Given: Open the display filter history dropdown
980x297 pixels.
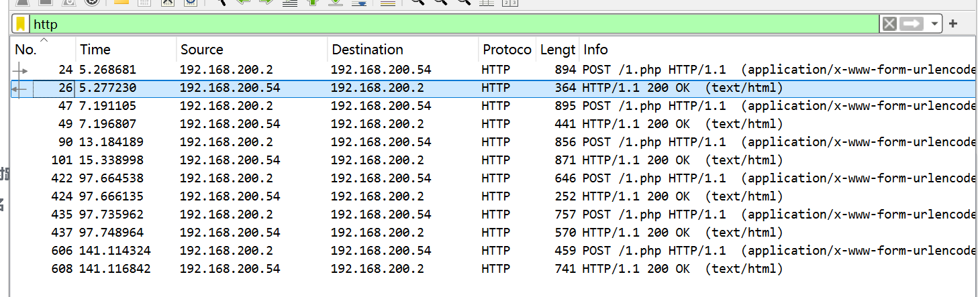Looking at the screenshot, I should pyautogui.click(x=935, y=24).
